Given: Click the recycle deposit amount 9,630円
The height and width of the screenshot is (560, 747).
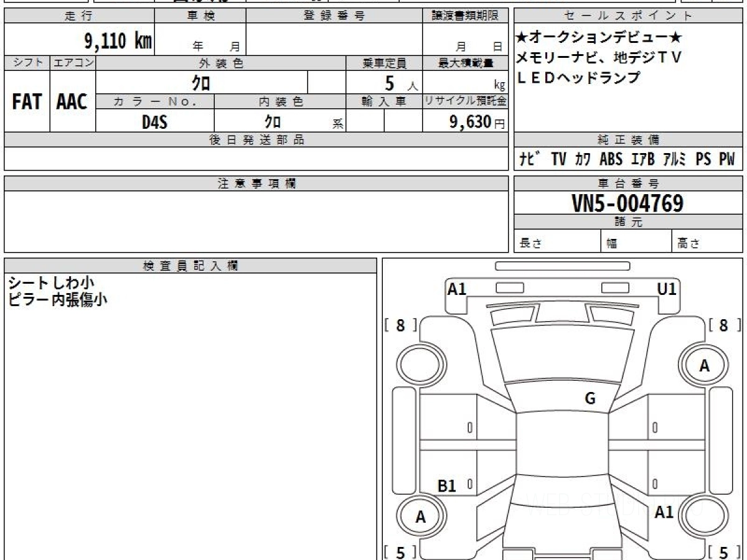Looking at the screenshot, I should 477,122.
